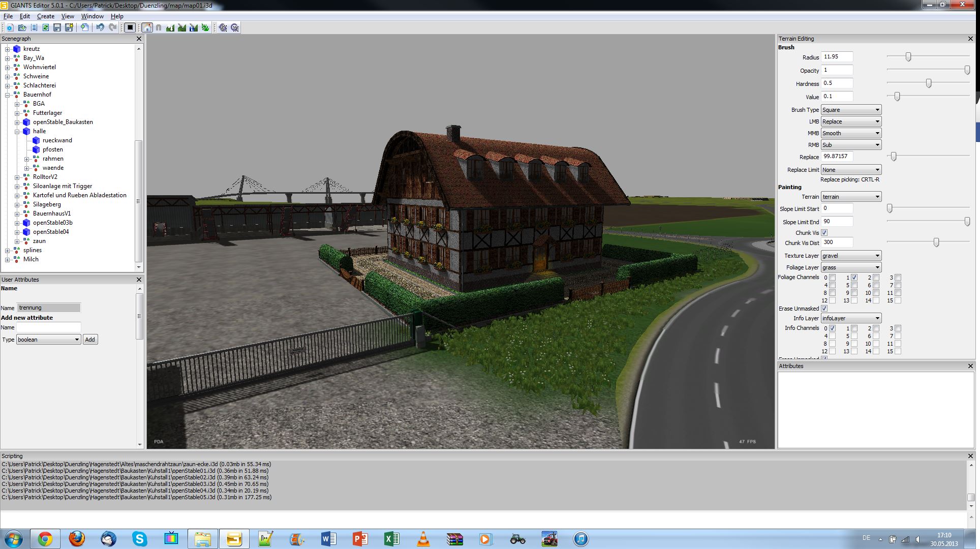Image resolution: width=980 pixels, height=549 pixels.
Task: Open Microsoft Excel from the taskbar
Action: [x=392, y=539]
